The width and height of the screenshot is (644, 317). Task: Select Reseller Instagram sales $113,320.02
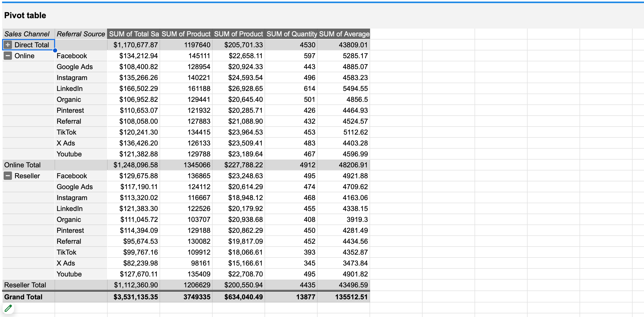pos(134,198)
